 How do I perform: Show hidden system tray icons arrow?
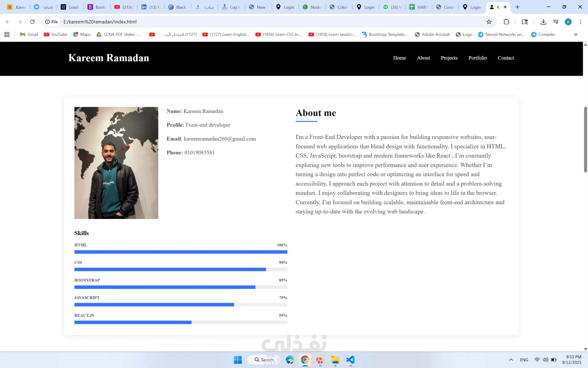click(x=511, y=360)
